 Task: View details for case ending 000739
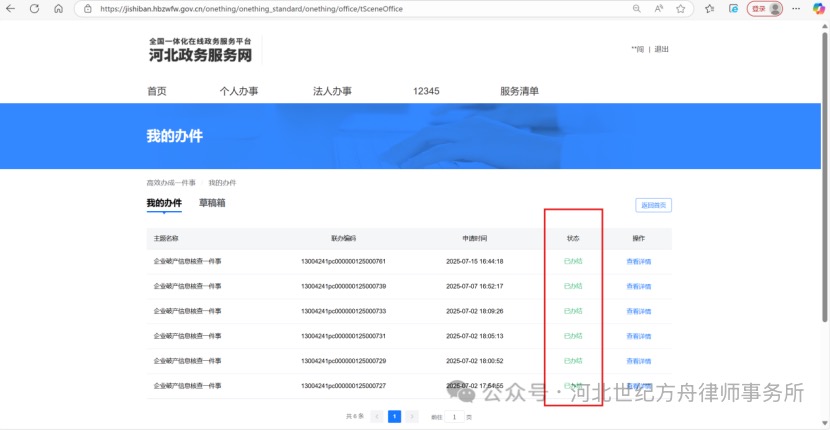pos(638,286)
